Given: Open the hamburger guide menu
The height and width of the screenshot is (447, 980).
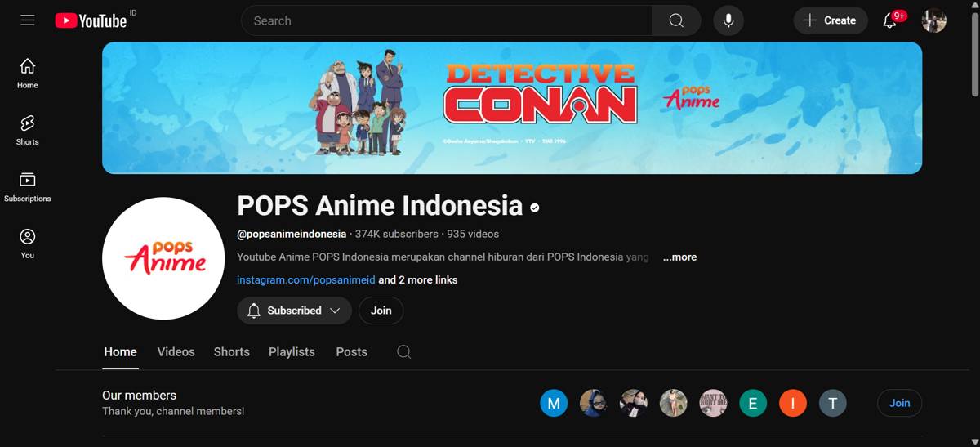Looking at the screenshot, I should pyautogui.click(x=28, y=20).
